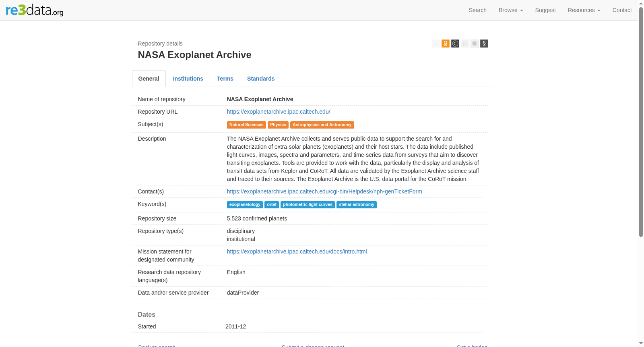Click the 'Repository details' caption
Image resolution: width=644 pixels, height=347 pixels.
[160, 44]
